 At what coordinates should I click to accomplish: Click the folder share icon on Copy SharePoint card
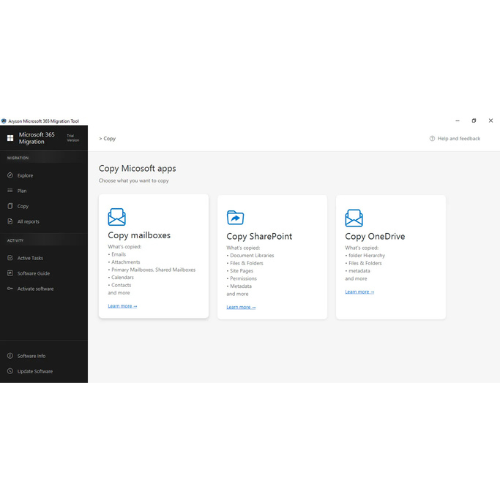[235, 218]
